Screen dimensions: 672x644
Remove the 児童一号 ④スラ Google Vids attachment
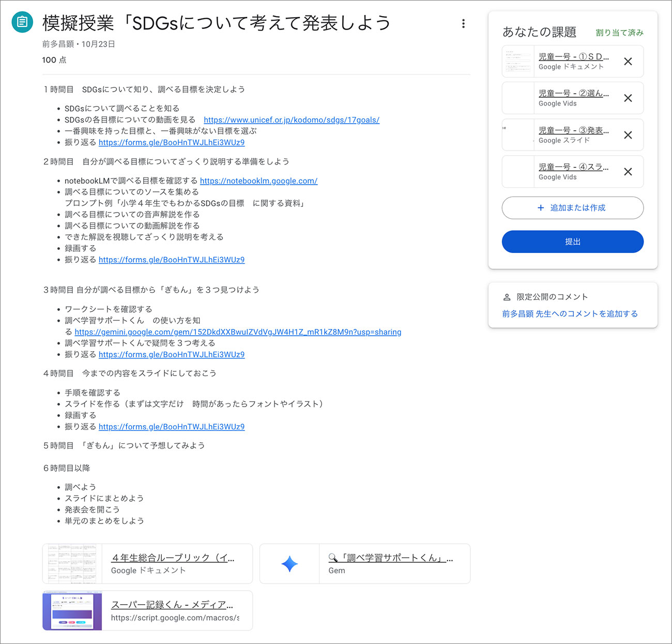[628, 172]
